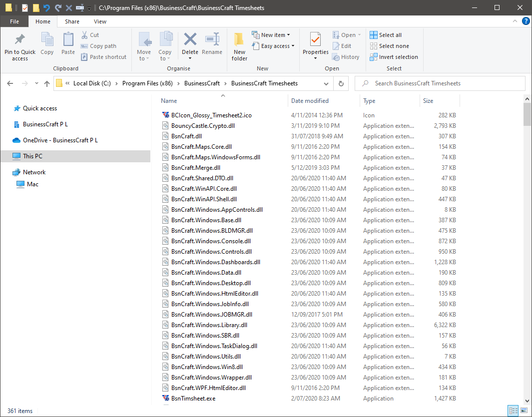
Task: Click Invert selection in ribbon
Action: pos(394,57)
